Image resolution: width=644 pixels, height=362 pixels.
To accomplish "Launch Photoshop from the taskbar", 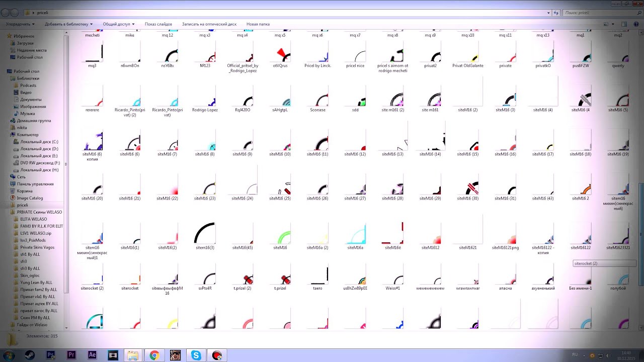I will (x=50, y=355).
